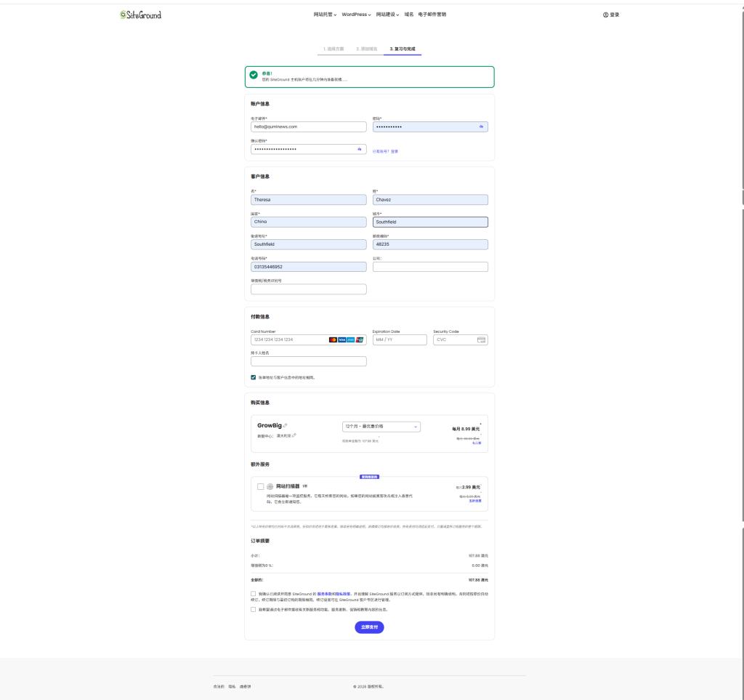The image size is (744, 700).
Task: Uncheck the billing address same as customer checkbox
Action: (x=254, y=377)
